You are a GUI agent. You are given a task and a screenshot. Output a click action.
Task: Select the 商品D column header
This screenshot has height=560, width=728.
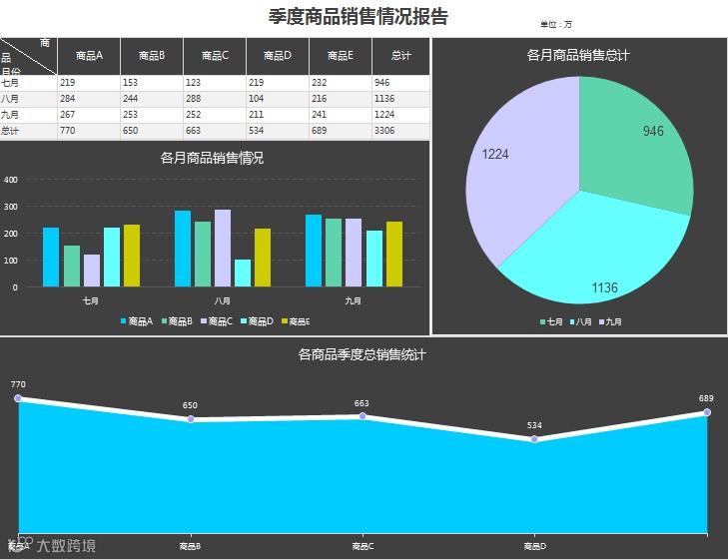278,56
